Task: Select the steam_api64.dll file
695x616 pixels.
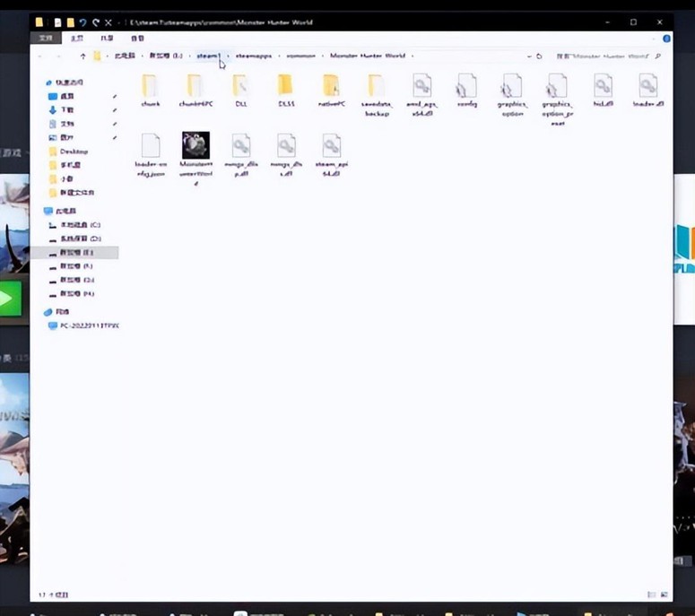Action: coord(331,147)
